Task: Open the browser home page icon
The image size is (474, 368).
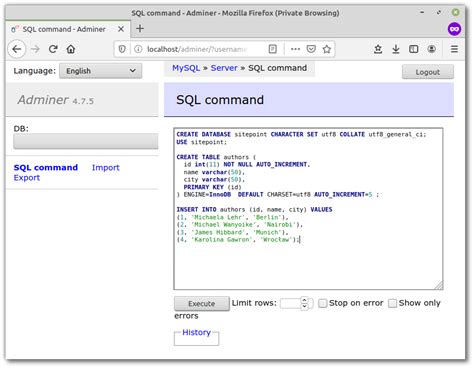Action: click(x=71, y=49)
